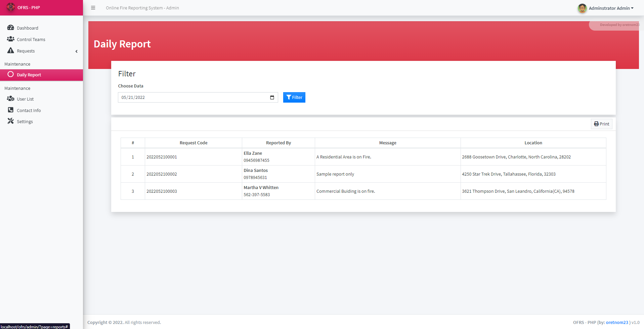644x329 pixels.
Task: Select request code 2022052100001
Action: pos(162,157)
